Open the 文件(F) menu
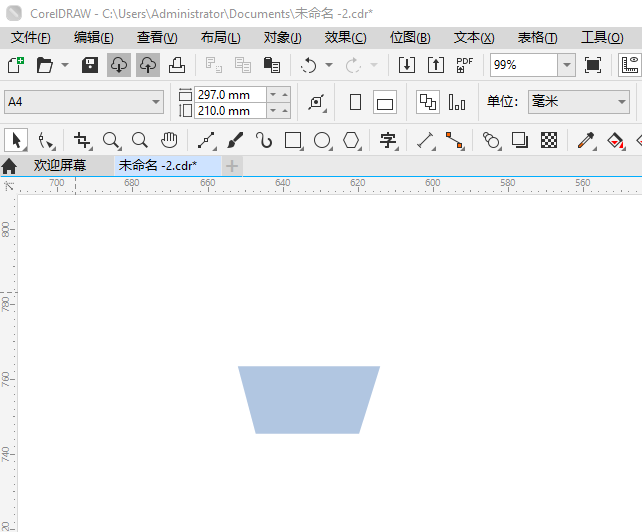642x532 pixels. click(x=31, y=38)
